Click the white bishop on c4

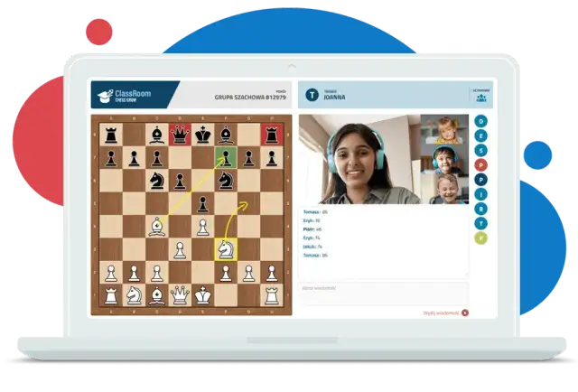pos(156,226)
